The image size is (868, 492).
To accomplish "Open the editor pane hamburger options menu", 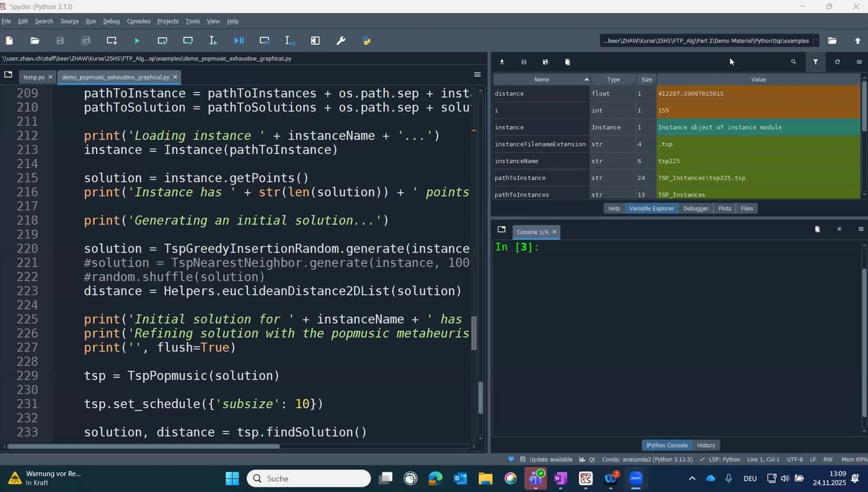I will pyautogui.click(x=477, y=75).
